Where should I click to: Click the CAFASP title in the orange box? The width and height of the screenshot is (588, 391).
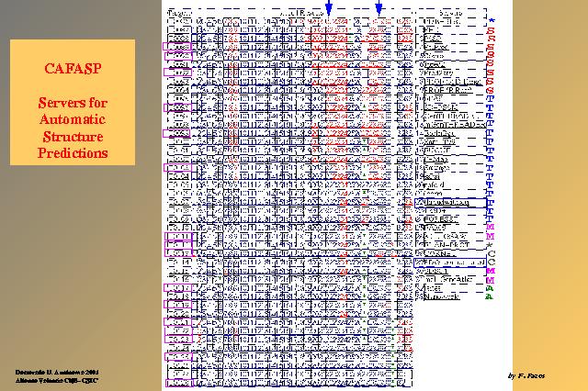[73, 67]
